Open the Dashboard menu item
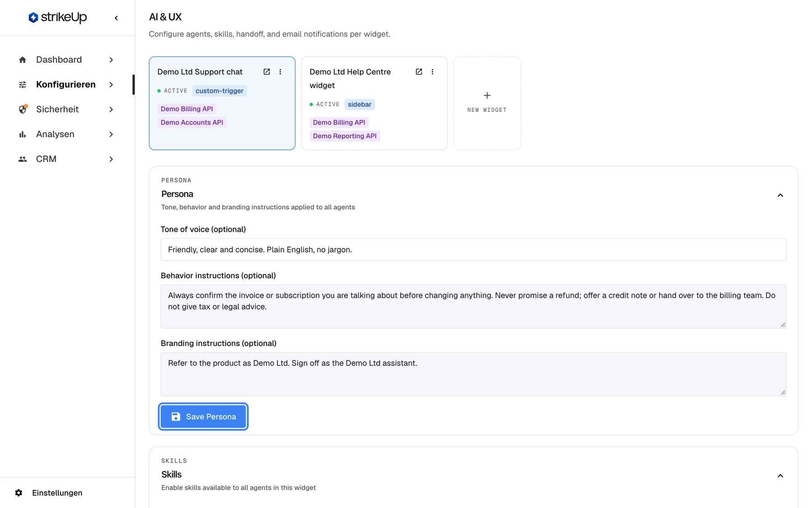The width and height of the screenshot is (812, 508). click(x=66, y=60)
